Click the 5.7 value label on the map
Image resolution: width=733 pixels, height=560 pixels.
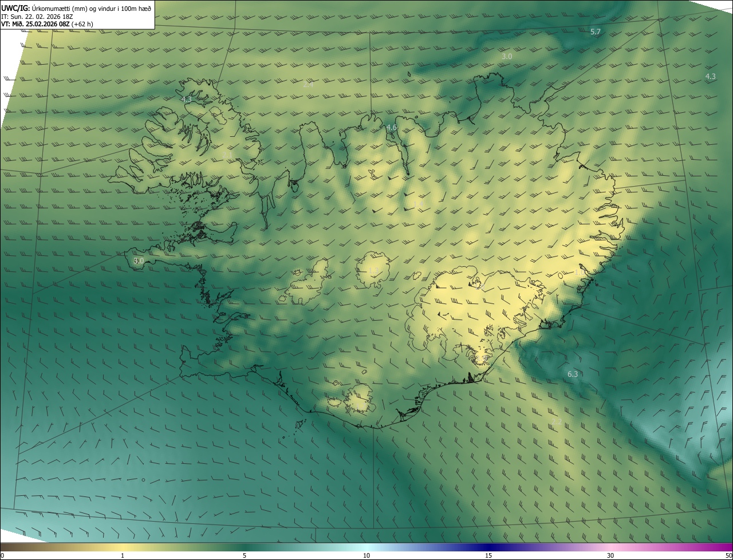tap(596, 31)
